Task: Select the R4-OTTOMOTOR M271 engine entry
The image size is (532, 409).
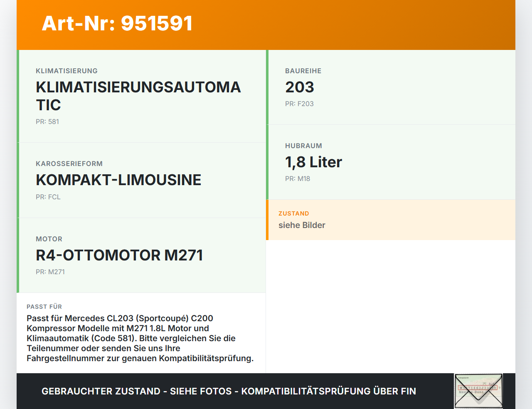Action: point(119,255)
